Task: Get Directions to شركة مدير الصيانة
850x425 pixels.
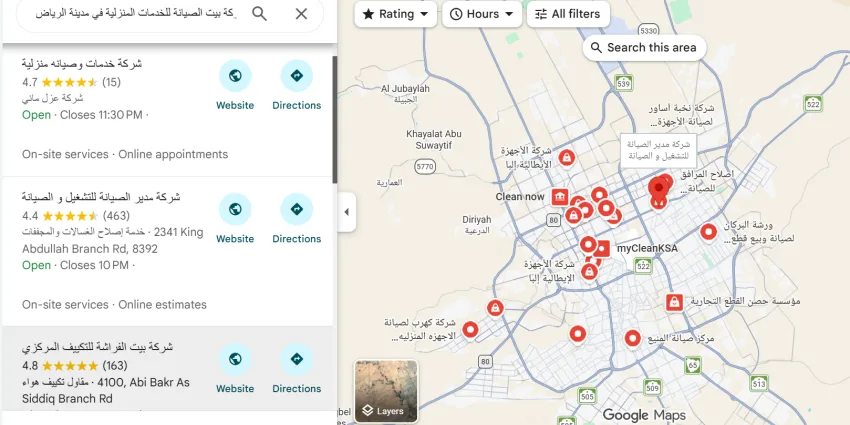Action: tap(296, 219)
